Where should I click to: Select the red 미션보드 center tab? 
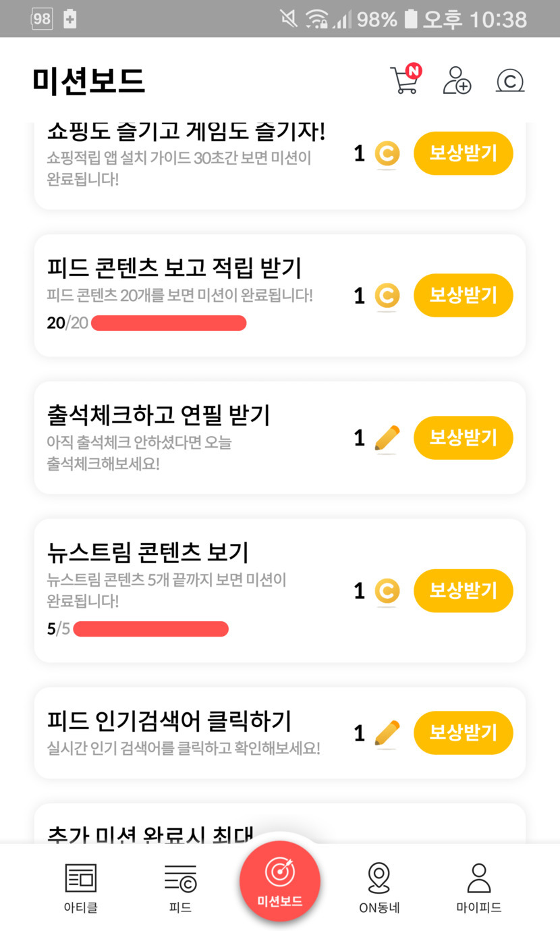(279, 880)
